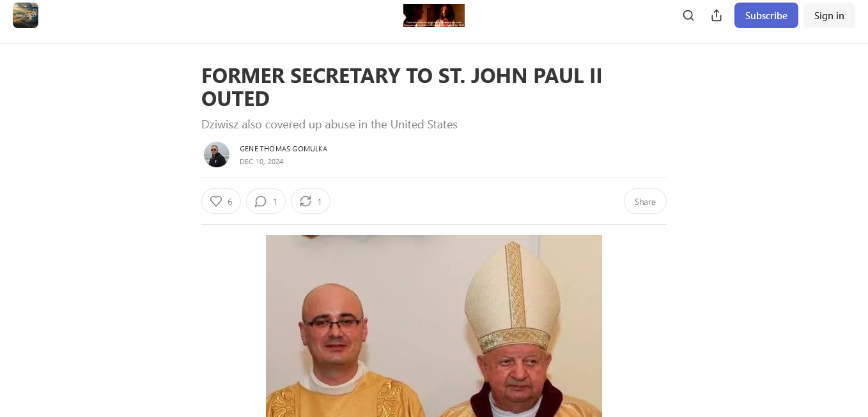Click the Share pill button
The width and height of the screenshot is (868, 417).
tap(645, 201)
